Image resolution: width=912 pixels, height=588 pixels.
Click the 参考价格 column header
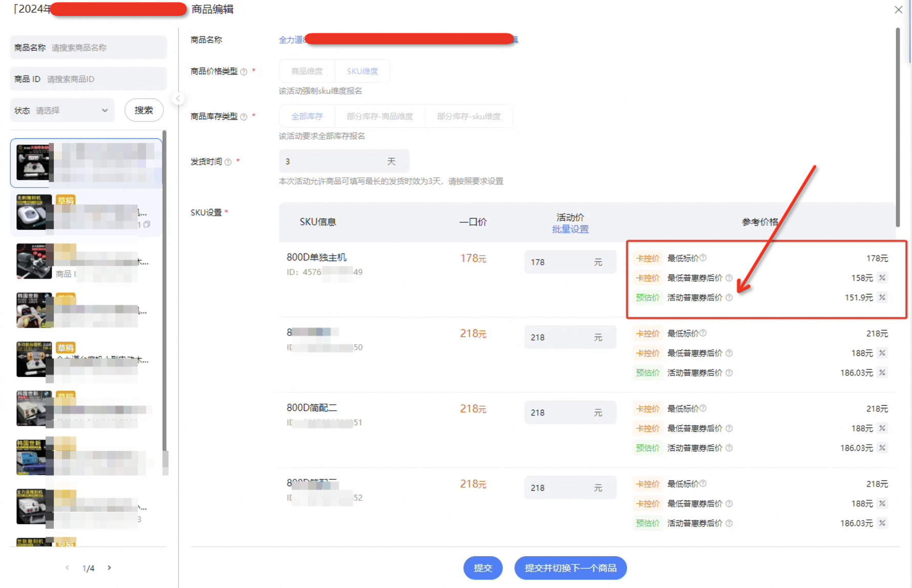tap(760, 222)
